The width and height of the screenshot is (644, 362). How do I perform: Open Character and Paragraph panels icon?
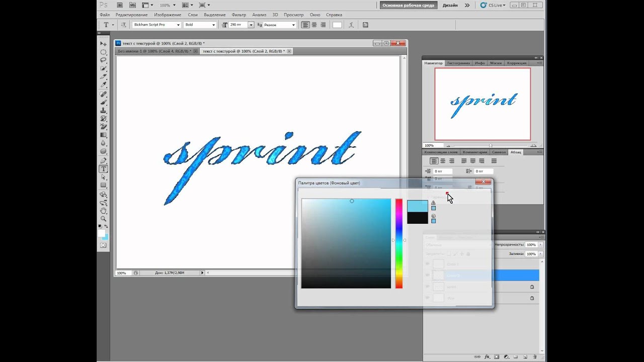point(365,25)
